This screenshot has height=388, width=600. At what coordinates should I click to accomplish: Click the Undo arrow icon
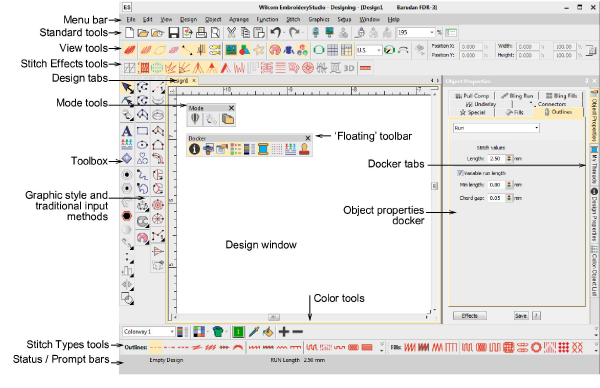[275, 33]
